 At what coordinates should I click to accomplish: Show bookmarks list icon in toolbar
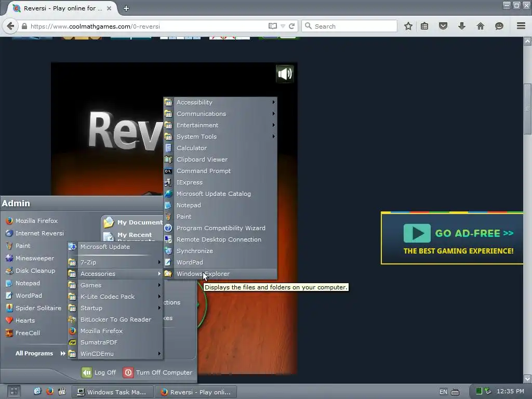coord(424,26)
